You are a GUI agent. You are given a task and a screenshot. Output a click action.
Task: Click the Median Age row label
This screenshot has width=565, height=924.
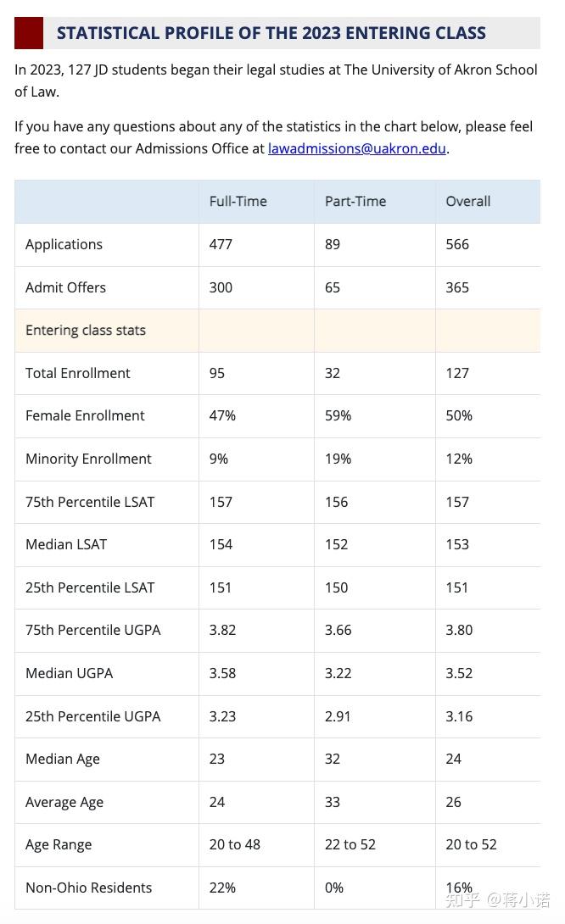63,759
